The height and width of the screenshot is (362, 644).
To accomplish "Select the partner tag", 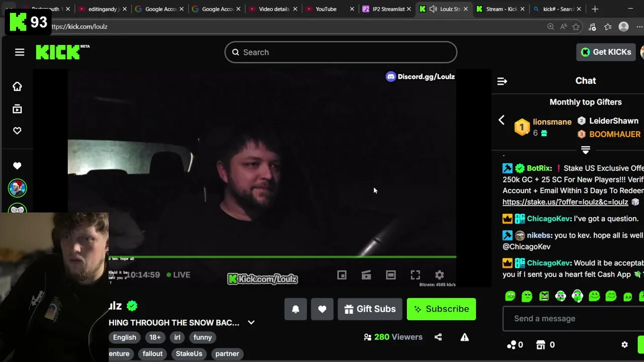I will pos(227,353).
